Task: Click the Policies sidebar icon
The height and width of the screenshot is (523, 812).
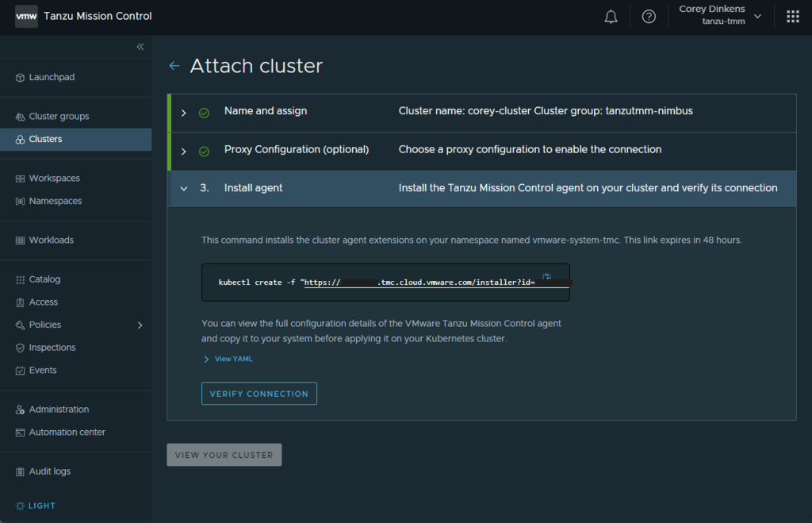Action: click(20, 325)
